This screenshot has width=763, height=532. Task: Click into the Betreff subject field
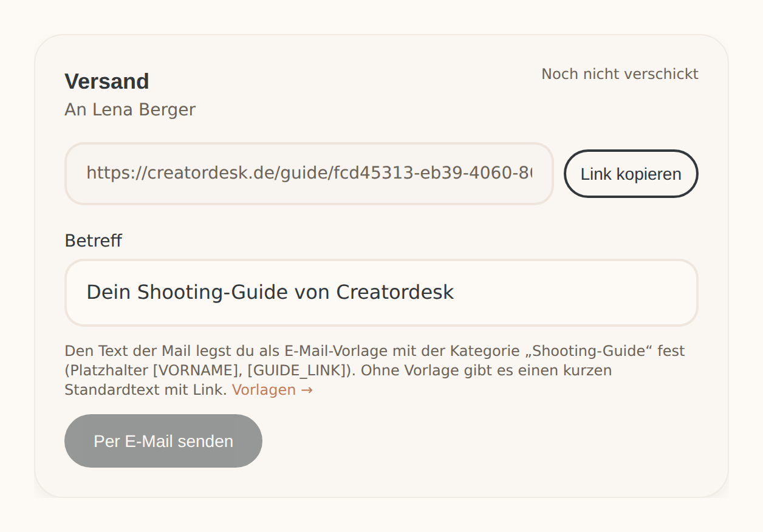381,293
